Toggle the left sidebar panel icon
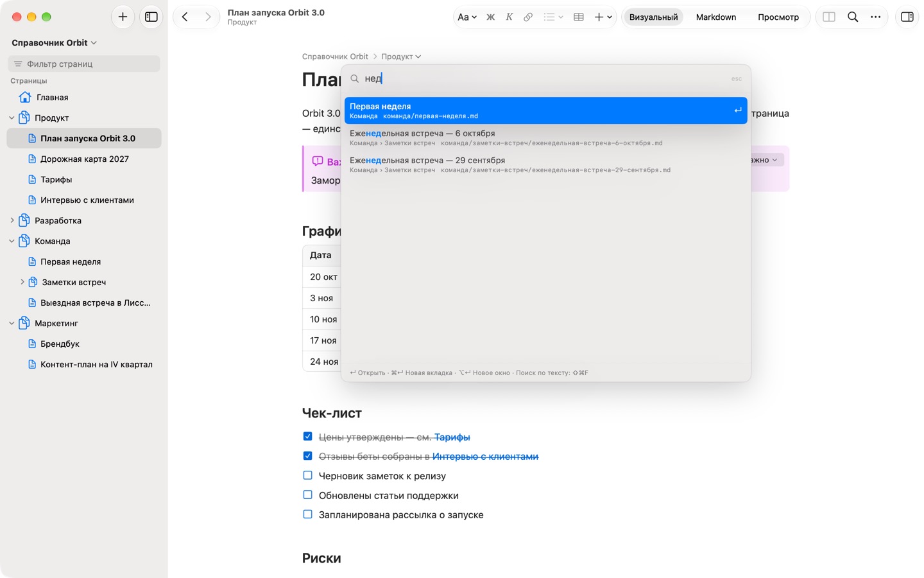The height and width of the screenshot is (578, 924). coord(151,17)
